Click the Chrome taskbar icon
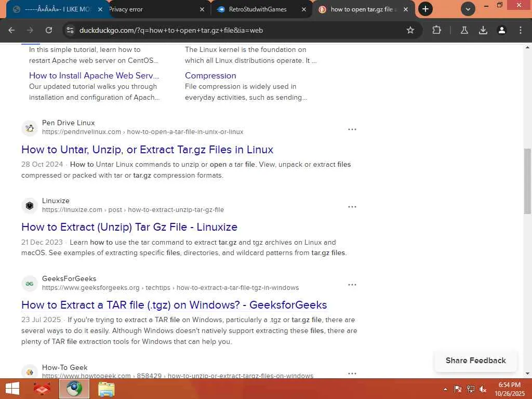532x399 pixels. pyautogui.click(x=74, y=389)
